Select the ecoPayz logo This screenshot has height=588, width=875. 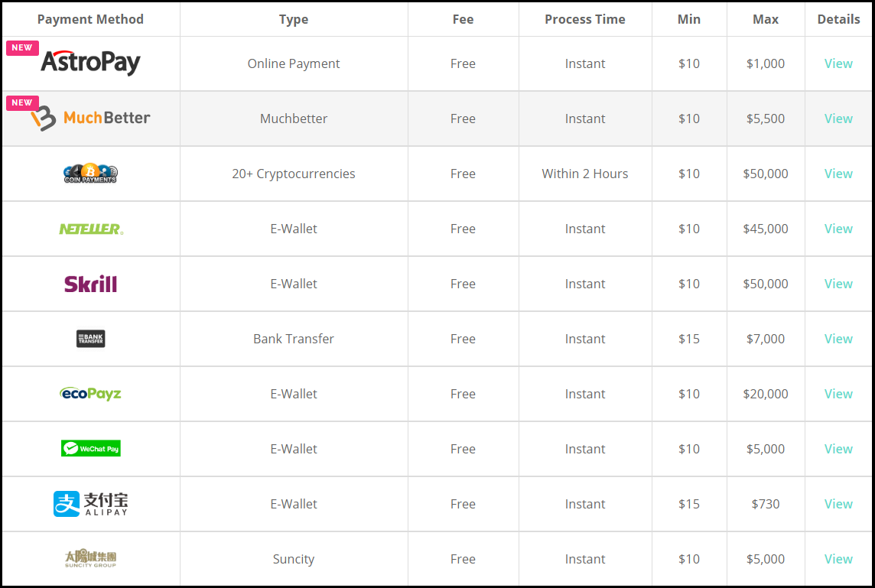90,394
